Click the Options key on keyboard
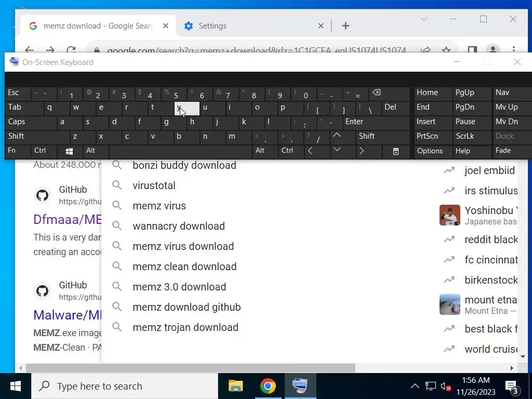Viewport: 532px width, 399px height. tap(433, 151)
